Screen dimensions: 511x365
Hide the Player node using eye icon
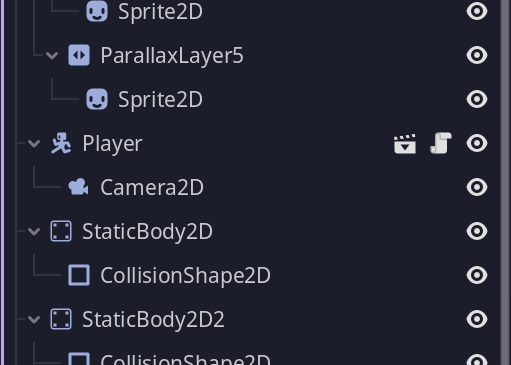point(477,143)
